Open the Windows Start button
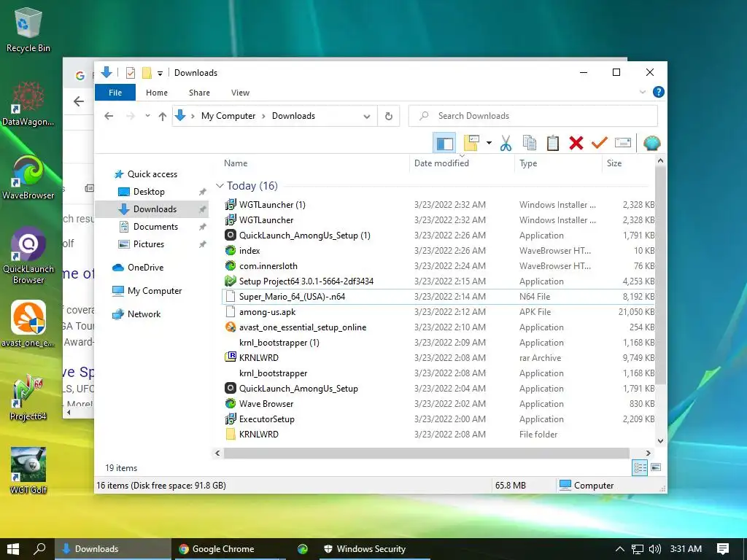747x560 pixels. (x=13, y=549)
